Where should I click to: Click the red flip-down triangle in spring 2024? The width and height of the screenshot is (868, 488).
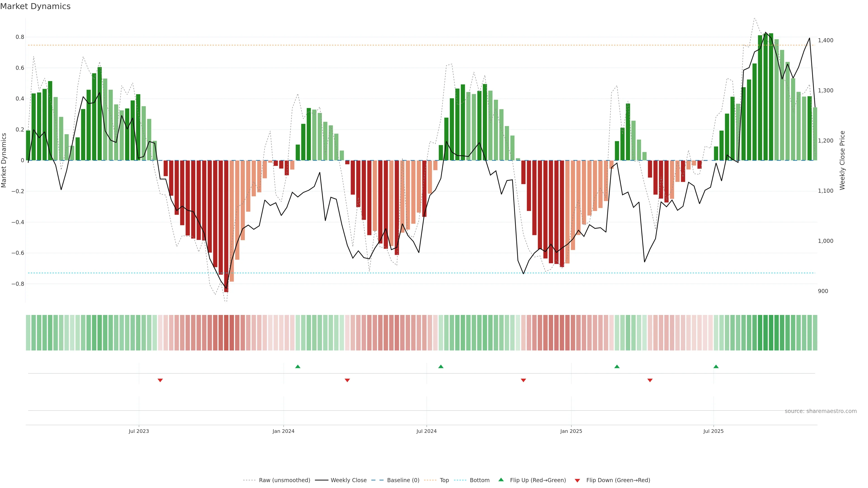pos(347,380)
